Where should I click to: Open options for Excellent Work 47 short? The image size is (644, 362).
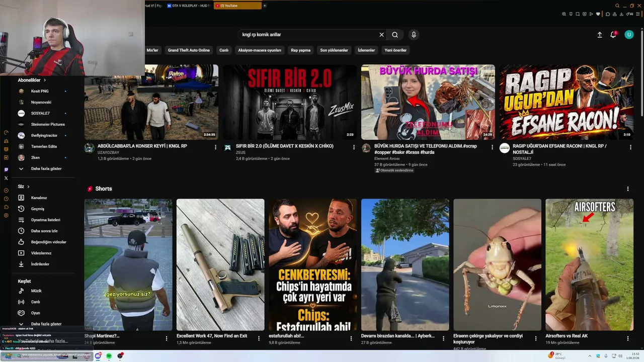coord(259,338)
